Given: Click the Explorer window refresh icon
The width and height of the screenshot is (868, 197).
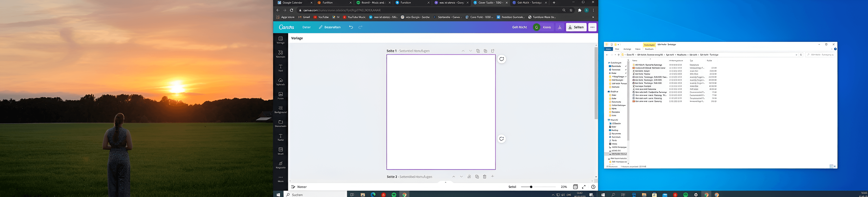Looking at the screenshot, I should 801,55.
